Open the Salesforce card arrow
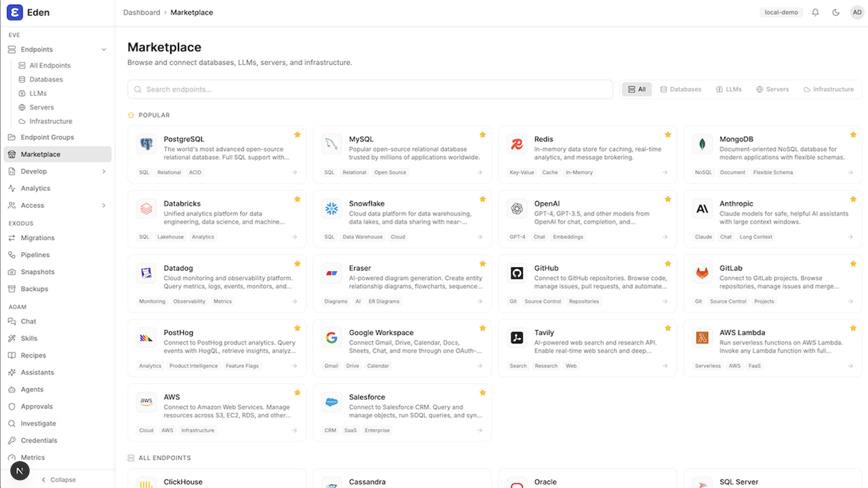The height and width of the screenshot is (488, 868). pos(479,430)
